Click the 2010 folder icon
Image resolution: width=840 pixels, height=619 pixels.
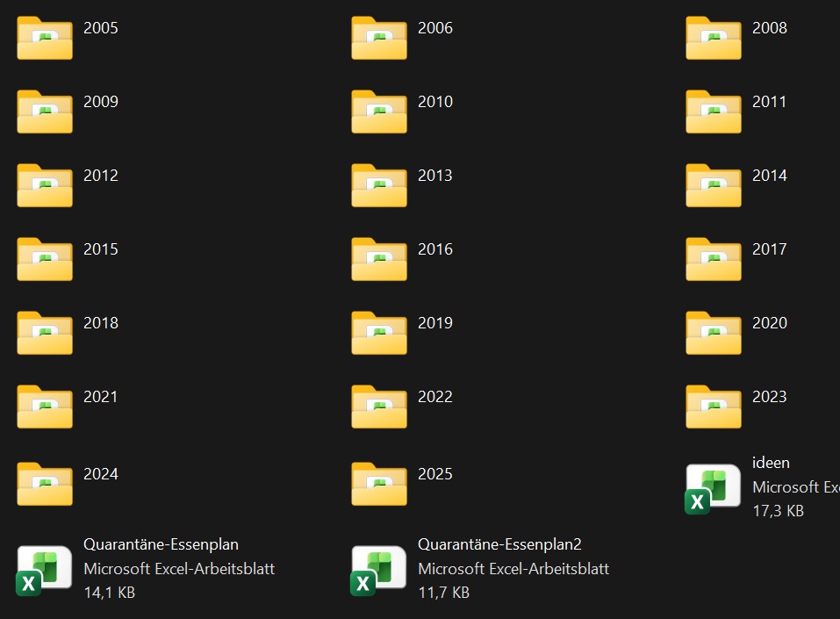[x=379, y=112]
